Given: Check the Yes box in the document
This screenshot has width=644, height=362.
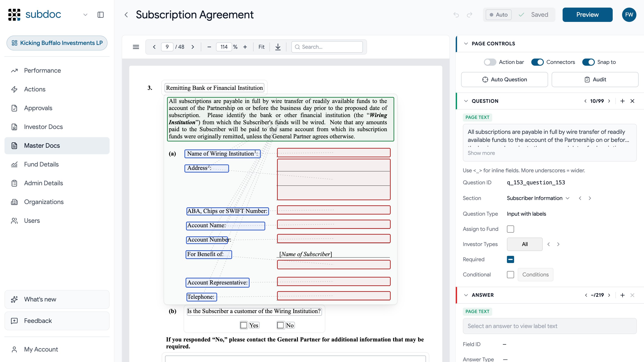Looking at the screenshot, I should [x=244, y=325].
